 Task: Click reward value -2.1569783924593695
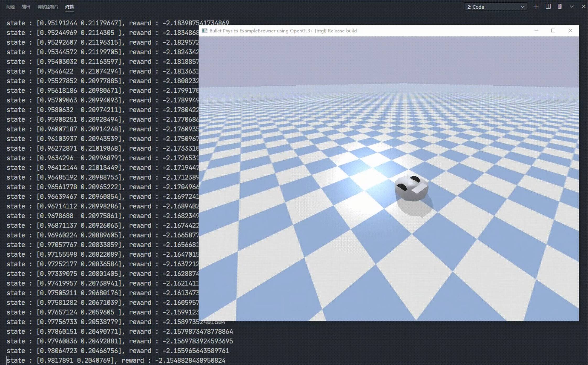point(198,341)
